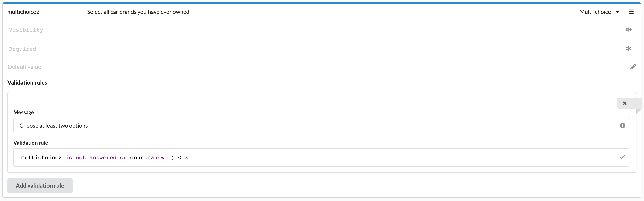Click the exclamation icon in Message field
Viewport: 644px width, 201px height.
622,126
